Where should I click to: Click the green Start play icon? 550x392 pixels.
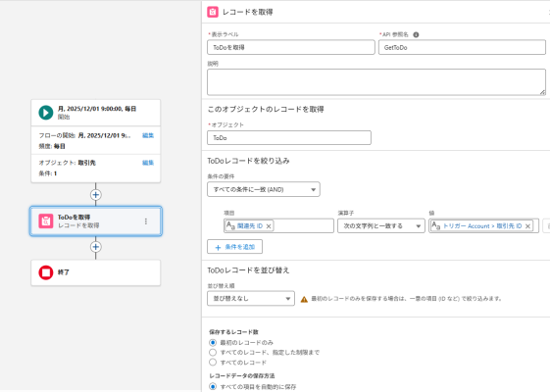[46, 113]
